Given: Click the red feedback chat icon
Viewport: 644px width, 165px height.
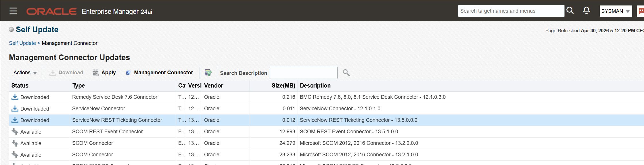Looking at the screenshot, I should coord(641,11).
